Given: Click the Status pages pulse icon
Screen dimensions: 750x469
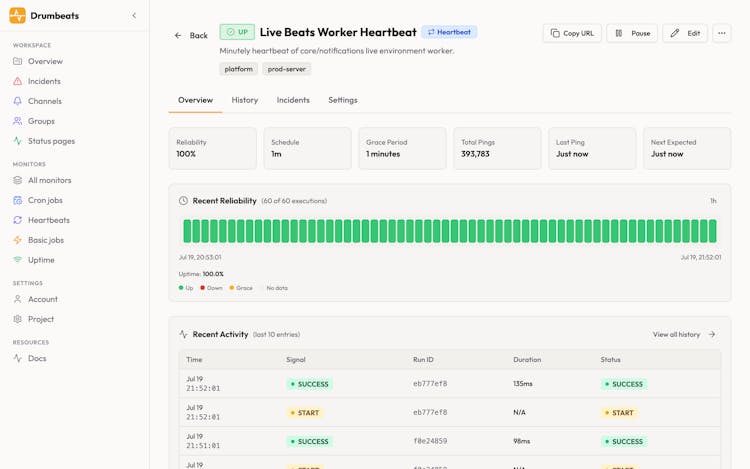Looking at the screenshot, I should click(18, 141).
